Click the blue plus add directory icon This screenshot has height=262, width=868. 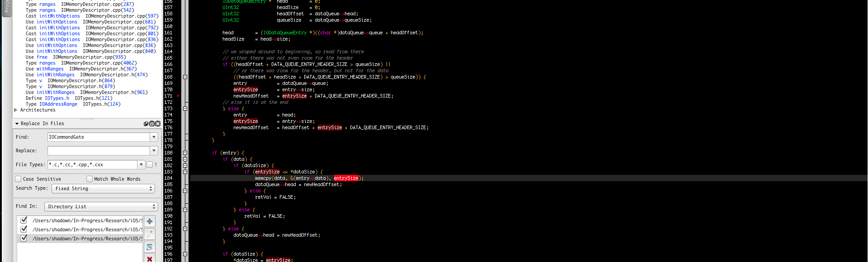(150, 221)
